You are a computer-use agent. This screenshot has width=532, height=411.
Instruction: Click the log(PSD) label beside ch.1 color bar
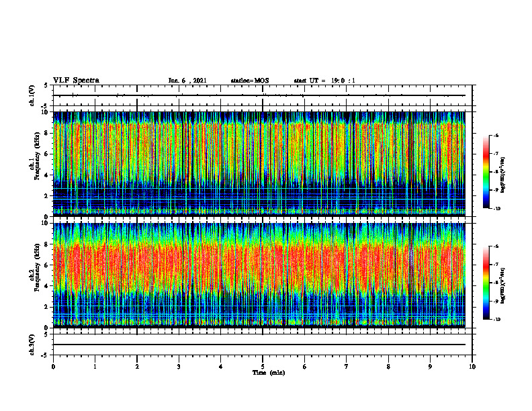click(x=503, y=175)
